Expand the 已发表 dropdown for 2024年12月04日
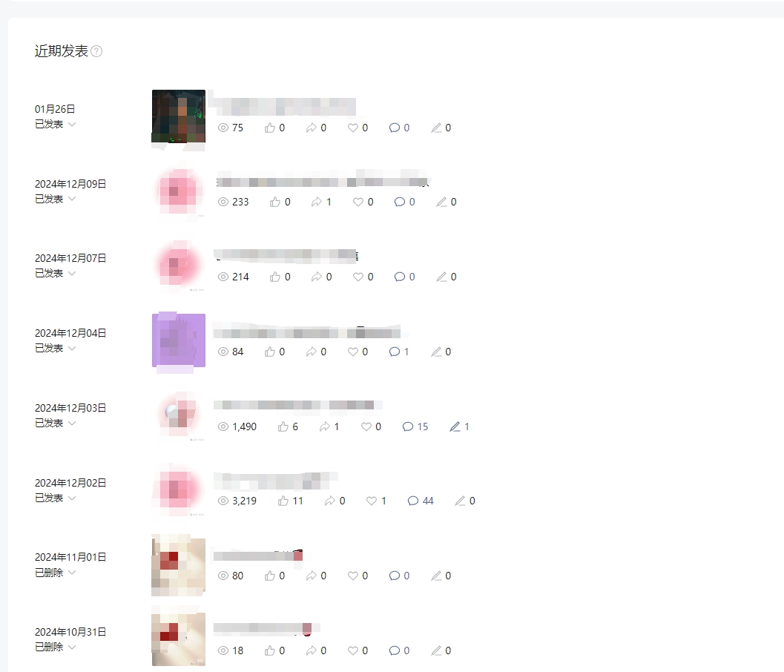784x672 pixels. [x=72, y=348]
